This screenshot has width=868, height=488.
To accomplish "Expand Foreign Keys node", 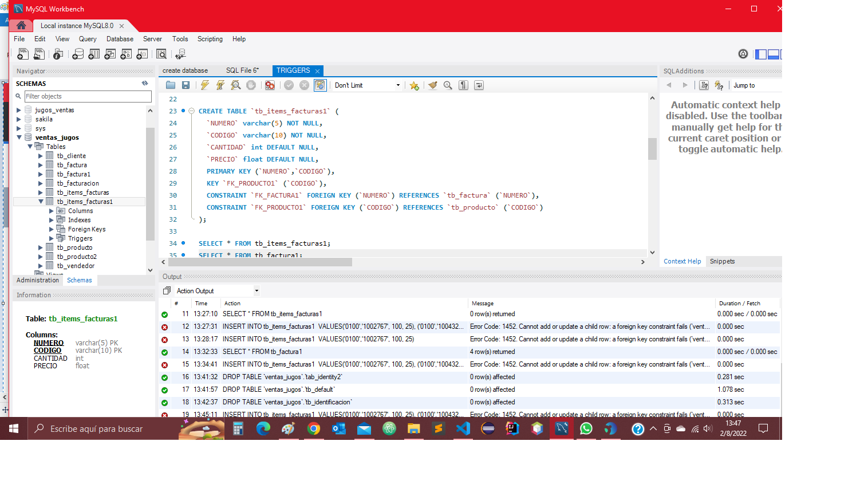I will (x=51, y=229).
